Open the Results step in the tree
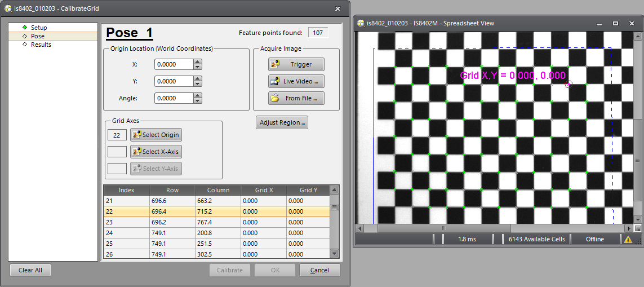This screenshot has width=644, height=287. [41, 45]
